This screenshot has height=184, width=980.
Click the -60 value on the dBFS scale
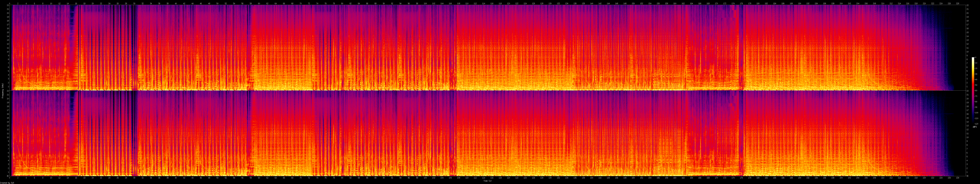click(x=976, y=91)
